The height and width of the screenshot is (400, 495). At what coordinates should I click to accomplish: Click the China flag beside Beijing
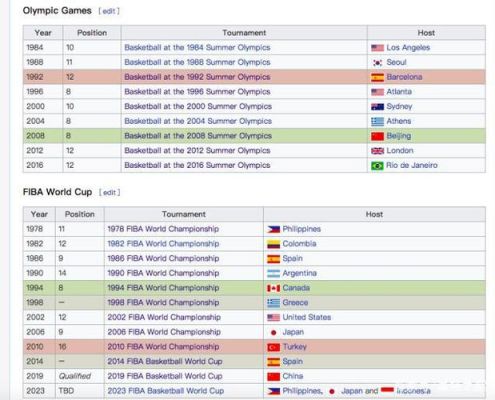click(377, 136)
